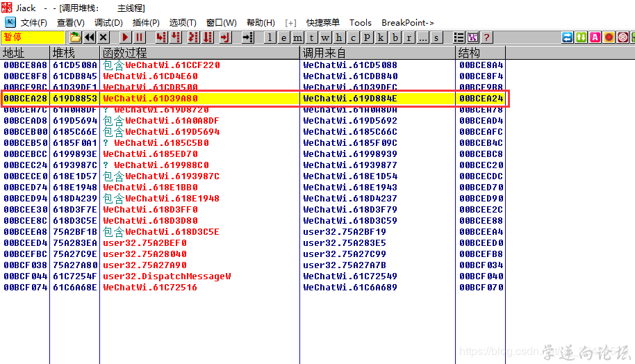Select highlighted row WeChatWi.61D39A80

click(x=255, y=99)
